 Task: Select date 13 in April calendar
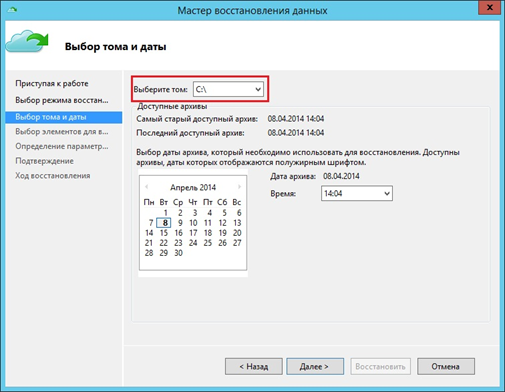point(237,223)
